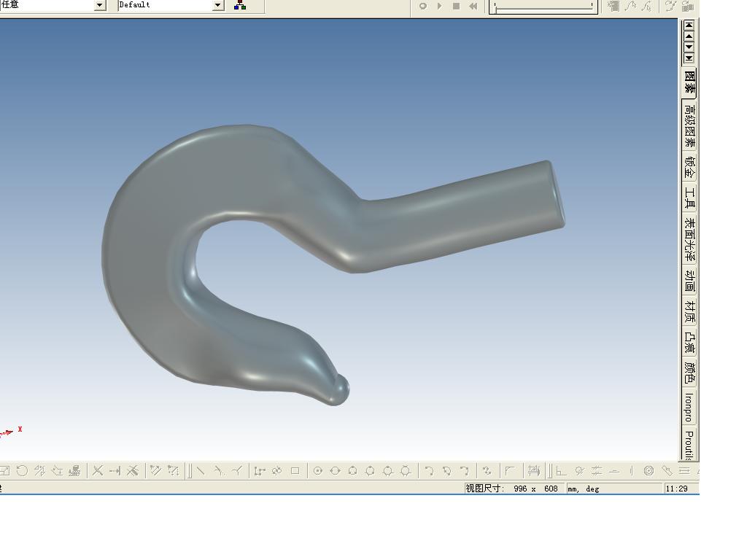
Task: Select the two-point line tool
Action: coord(201,471)
